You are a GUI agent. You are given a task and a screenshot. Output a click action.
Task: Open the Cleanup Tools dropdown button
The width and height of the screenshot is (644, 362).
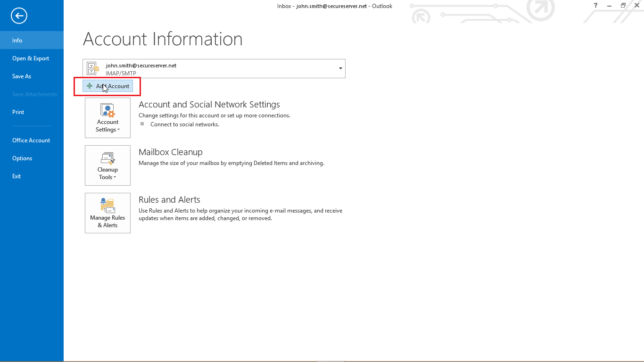point(107,165)
